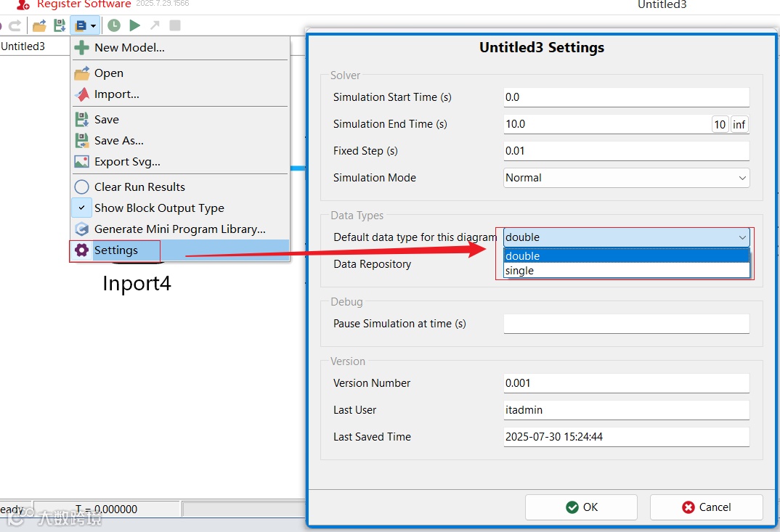
Task: Click the open folder toolbar icon
Action: 39,25
